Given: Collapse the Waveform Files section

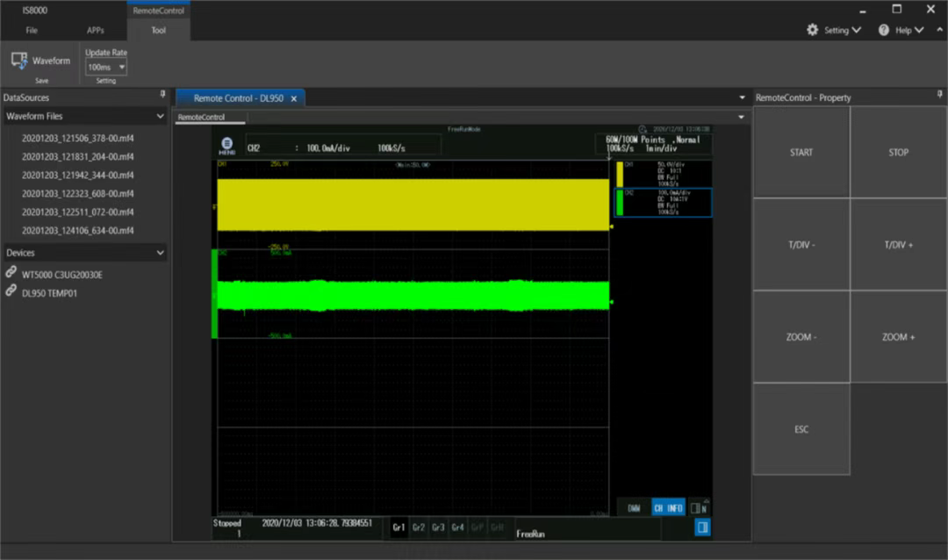Looking at the screenshot, I should click(x=161, y=116).
